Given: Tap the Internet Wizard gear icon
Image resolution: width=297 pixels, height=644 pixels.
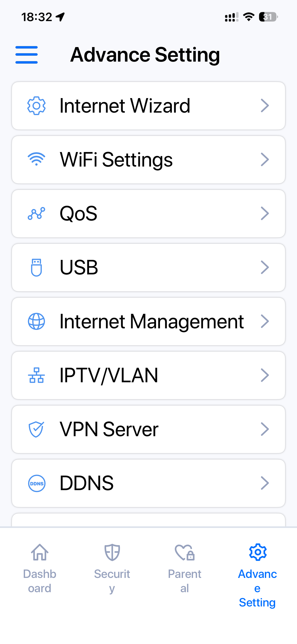Looking at the screenshot, I should click(x=36, y=106).
